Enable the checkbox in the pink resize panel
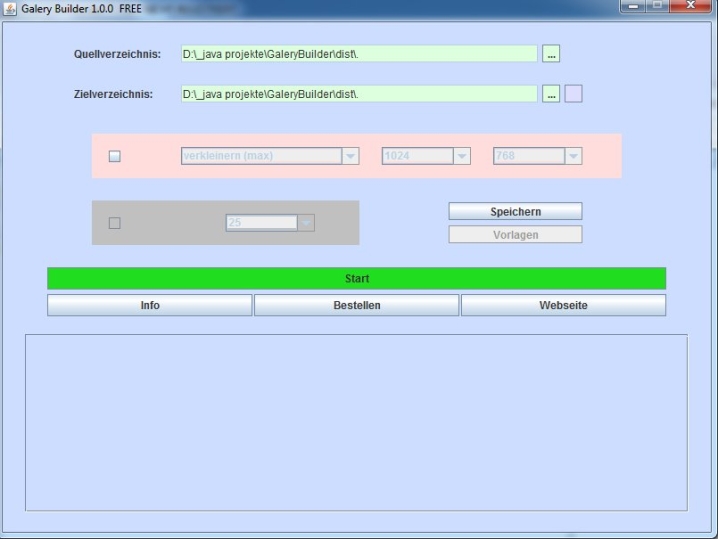 [x=114, y=156]
